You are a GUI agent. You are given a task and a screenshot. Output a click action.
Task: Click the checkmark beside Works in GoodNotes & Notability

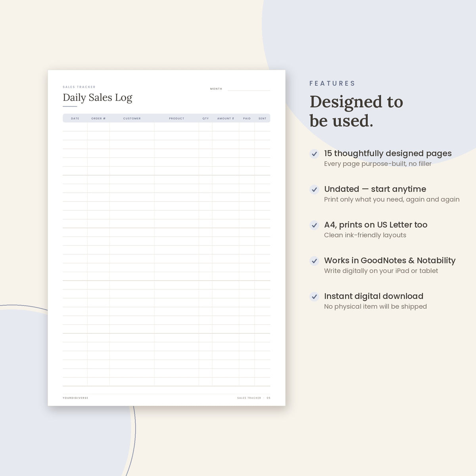pyautogui.click(x=314, y=261)
